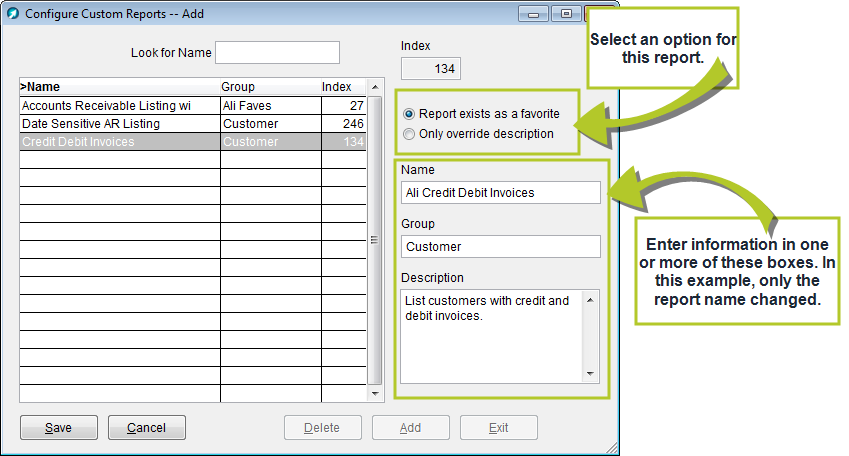Minimize the Configure Custom Reports window

[533, 14]
